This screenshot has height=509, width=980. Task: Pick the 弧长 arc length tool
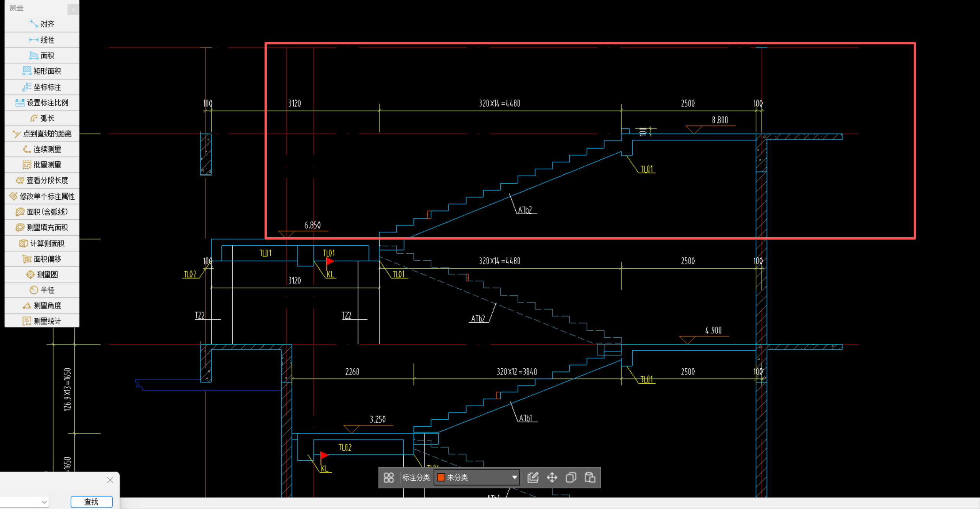pos(42,118)
